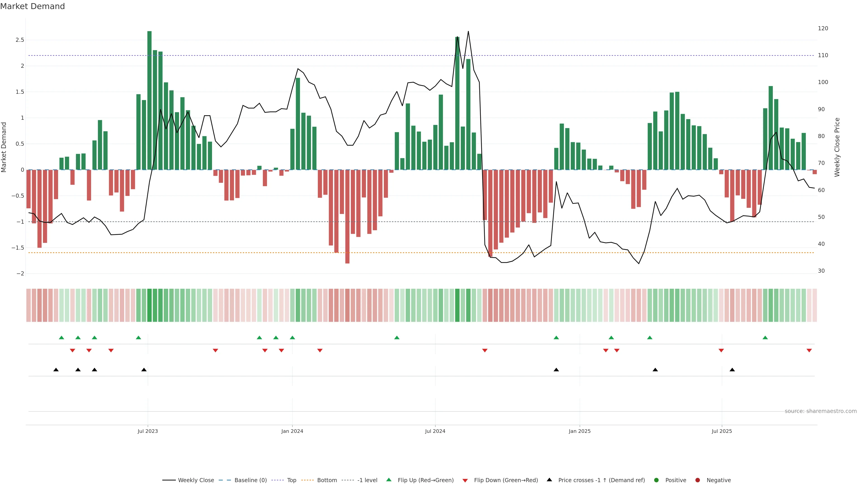Toggle the Top dotted line legend entry
Screen dimensions: 868x488
click(x=291, y=480)
